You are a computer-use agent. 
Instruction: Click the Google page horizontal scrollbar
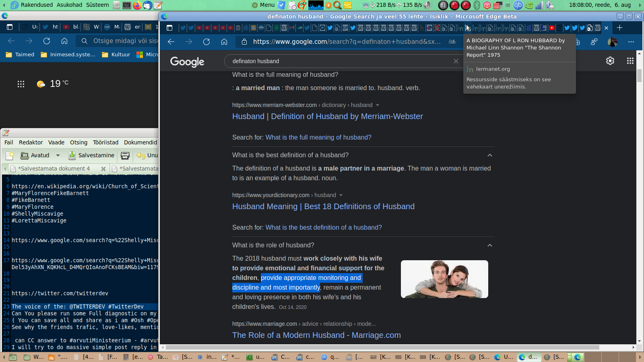click(382, 347)
